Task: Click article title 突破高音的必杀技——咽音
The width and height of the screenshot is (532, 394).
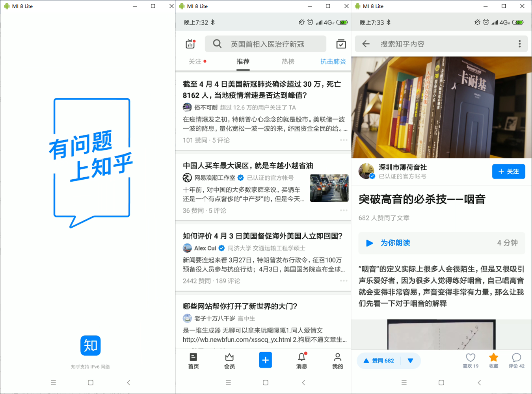Action: coord(422,199)
